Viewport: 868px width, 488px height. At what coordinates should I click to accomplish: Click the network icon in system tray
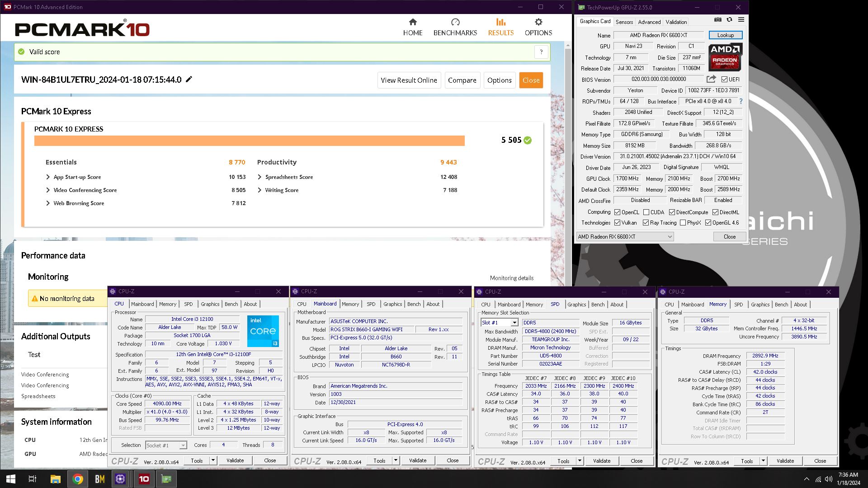pyautogui.click(x=818, y=479)
